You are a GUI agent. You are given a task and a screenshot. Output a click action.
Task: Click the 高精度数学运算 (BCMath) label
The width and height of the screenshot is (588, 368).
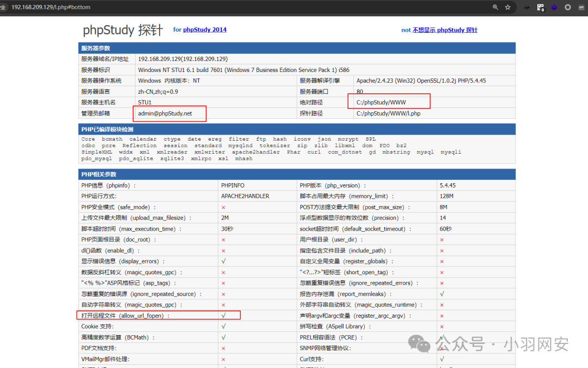click(118, 337)
